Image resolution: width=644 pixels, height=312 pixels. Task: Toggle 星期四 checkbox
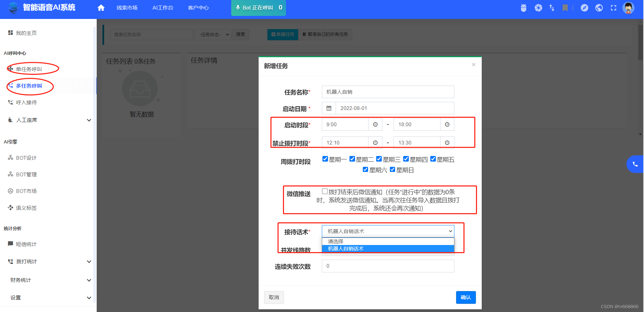pos(406,159)
